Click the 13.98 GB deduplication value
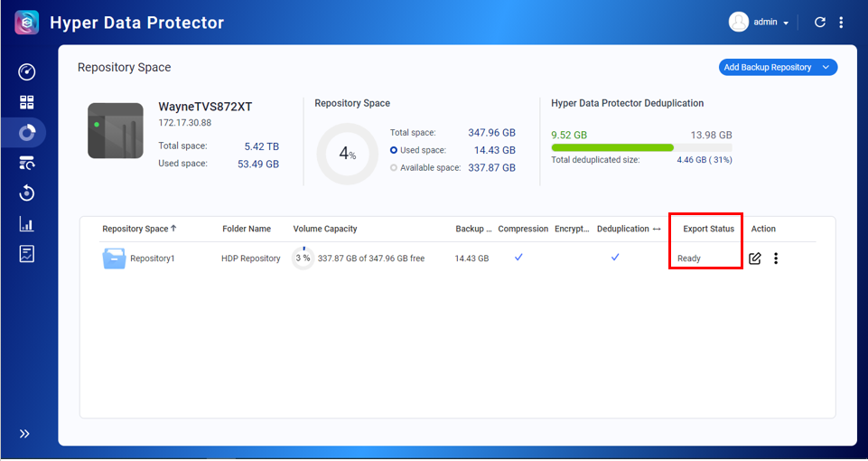868x461 pixels. coord(712,136)
